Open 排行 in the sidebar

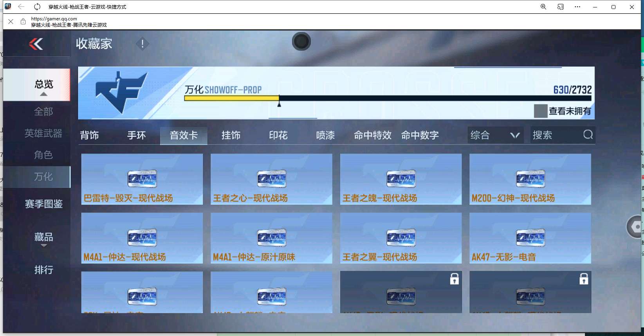44,270
